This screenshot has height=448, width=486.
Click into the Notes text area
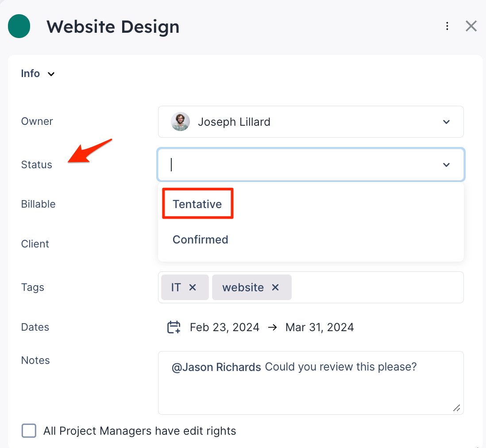pyautogui.click(x=310, y=390)
